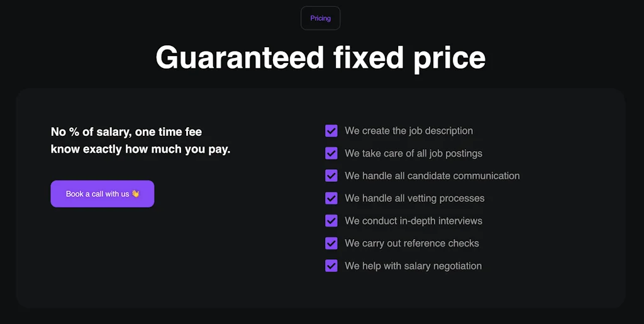The height and width of the screenshot is (324, 644).
Task: Toggle the checkbox beside "We create the job description"
Action: tap(331, 131)
